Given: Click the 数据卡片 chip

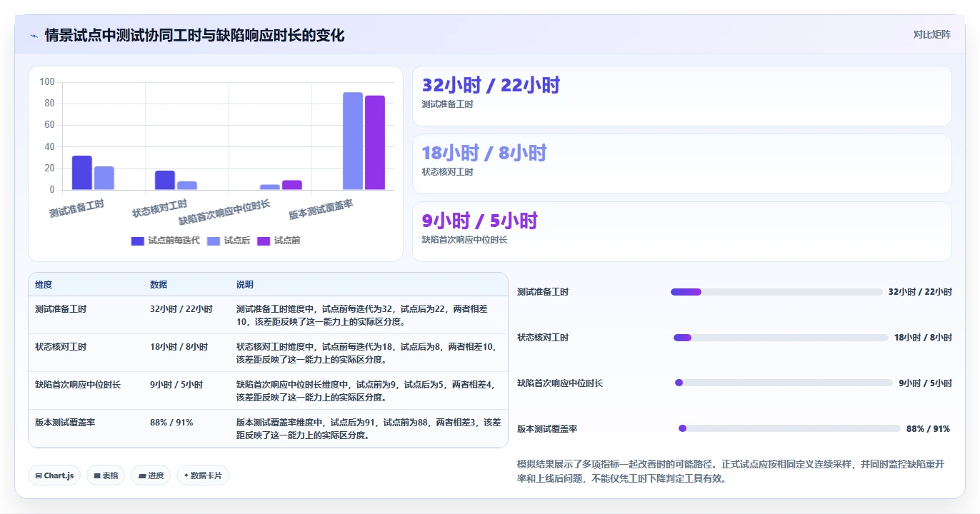Looking at the screenshot, I should tap(203, 475).
